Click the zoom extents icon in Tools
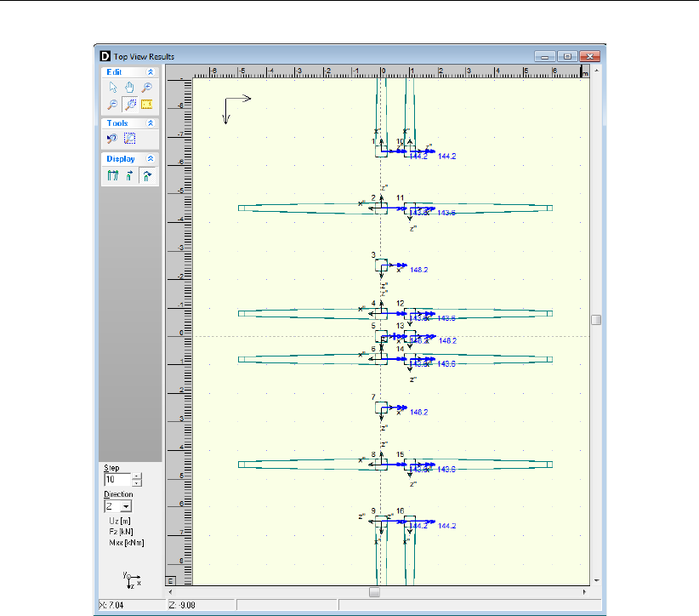This screenshot has width=699, height=616. coord(130,139)
